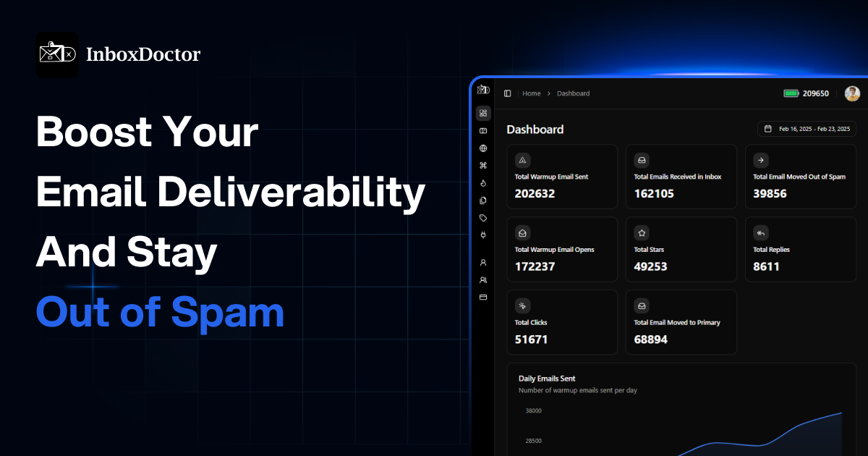The image size is (868, 456).
Task: Open the single user icon in the sidebar
Action: [x=483, y=262]
